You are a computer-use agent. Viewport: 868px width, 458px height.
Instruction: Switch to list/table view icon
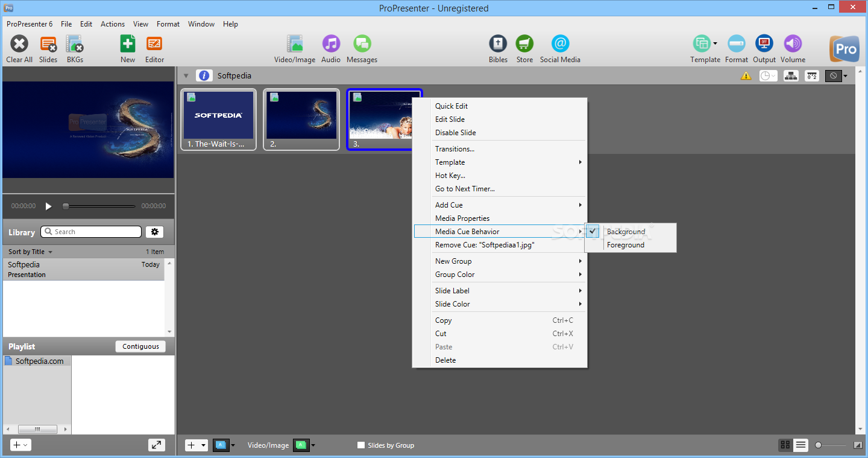[800, 445]
